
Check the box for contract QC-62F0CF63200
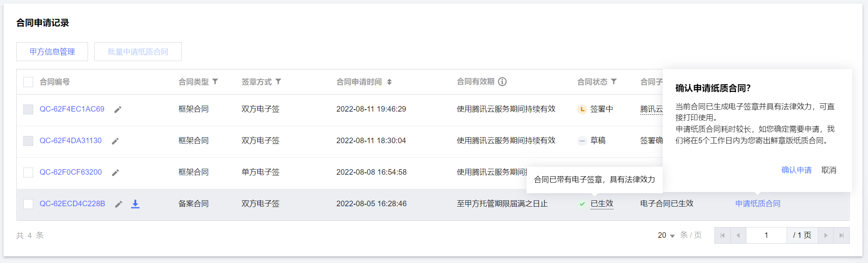(x=28, y=172)
